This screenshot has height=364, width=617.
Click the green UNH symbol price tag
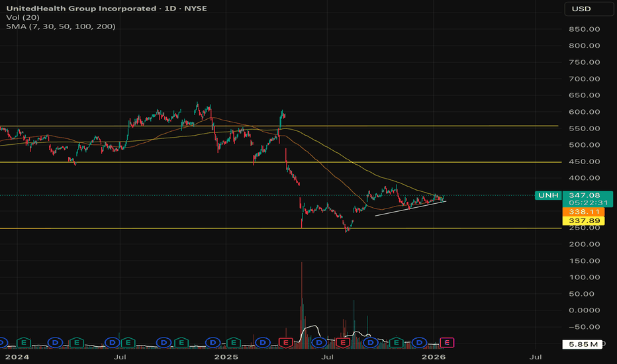(546, 195)
